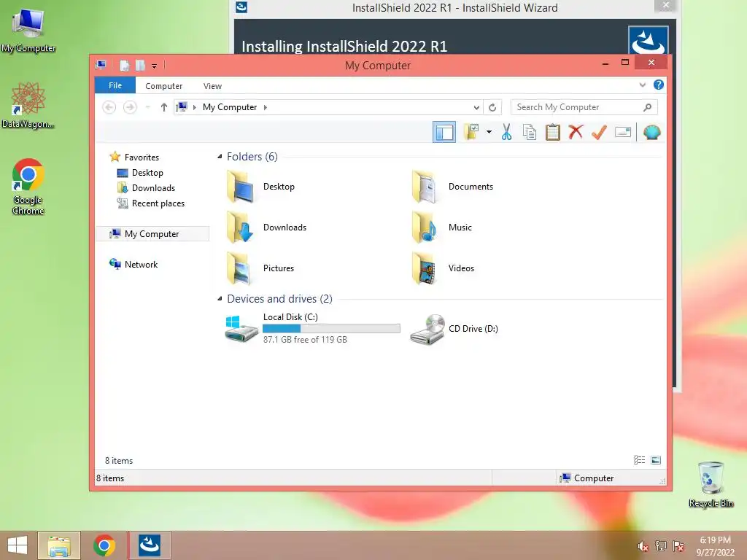Click Chrome icon in taskbar
Viewport: 747px width, 560px height.
tap(104, 545)
